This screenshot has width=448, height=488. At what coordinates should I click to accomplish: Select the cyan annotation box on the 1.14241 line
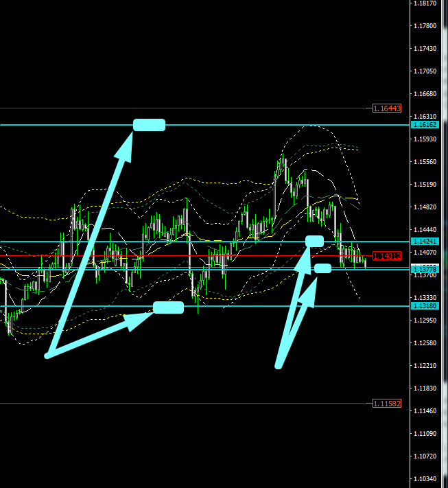(x=314, y=241)
